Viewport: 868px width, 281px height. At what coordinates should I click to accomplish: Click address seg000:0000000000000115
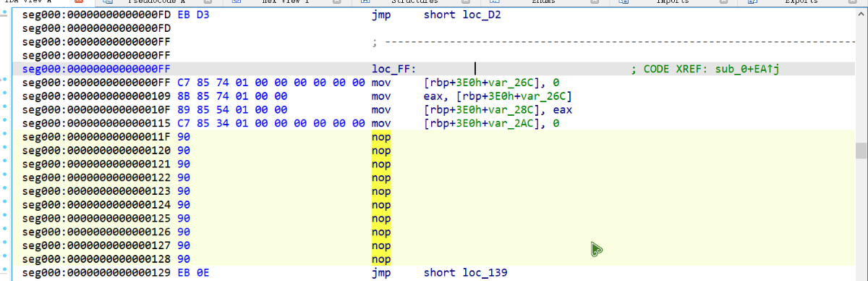(96, 124)
